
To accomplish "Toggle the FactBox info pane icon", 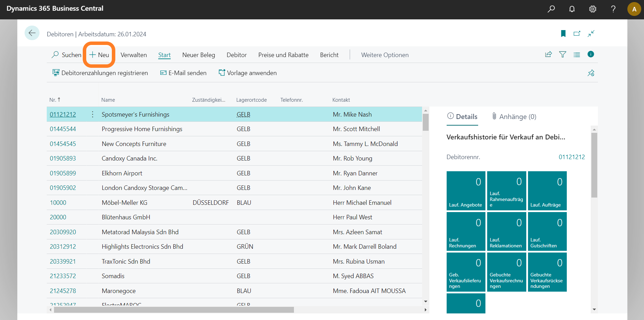I will pyautogui.click(x=591, y=54).
